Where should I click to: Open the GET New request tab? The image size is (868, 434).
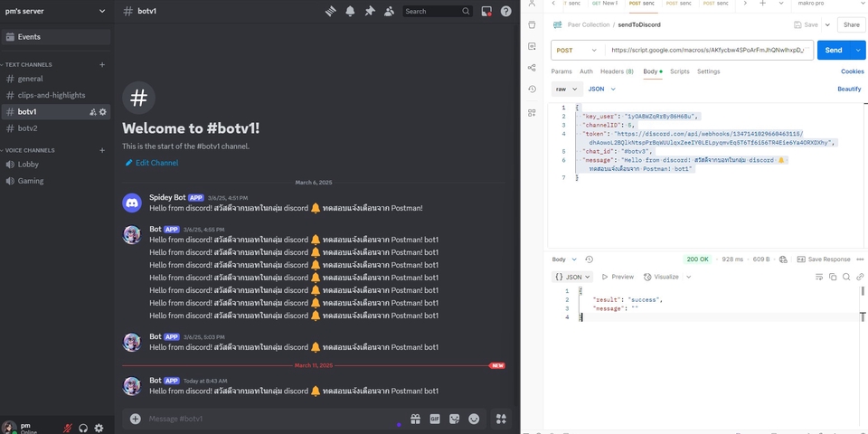[x=605, y=4]
